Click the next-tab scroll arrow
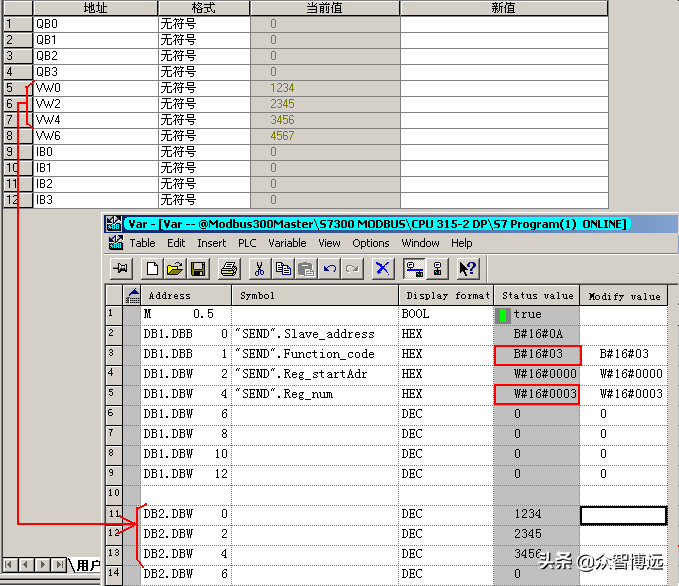 pyautogui.click(x=44, y=565)
